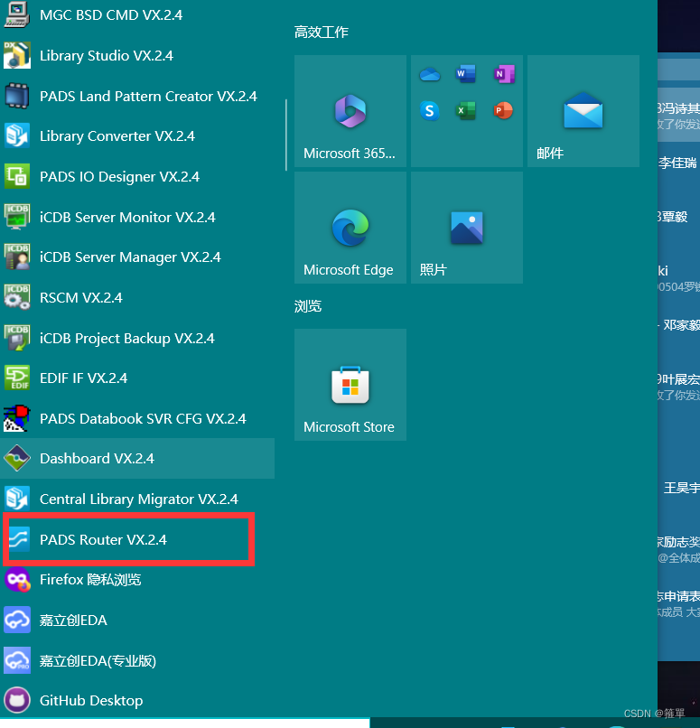Open Excel from the Office folder tile
This screenshot has height=728, width=700.
pyautogui.click(x=466, y=111)
